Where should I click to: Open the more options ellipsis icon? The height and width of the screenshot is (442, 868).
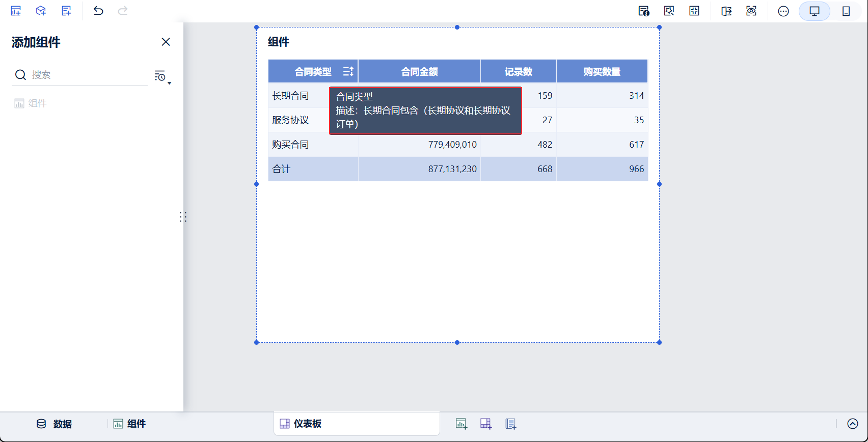point(783,11)
